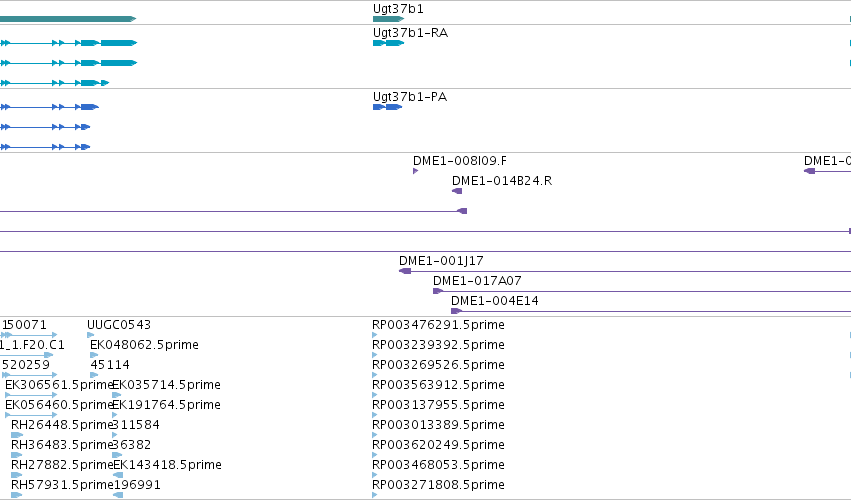Viewport: 851px width, 500px height.
Task: Select EK048062.5prime EST feature label
Action: [144, 345]
